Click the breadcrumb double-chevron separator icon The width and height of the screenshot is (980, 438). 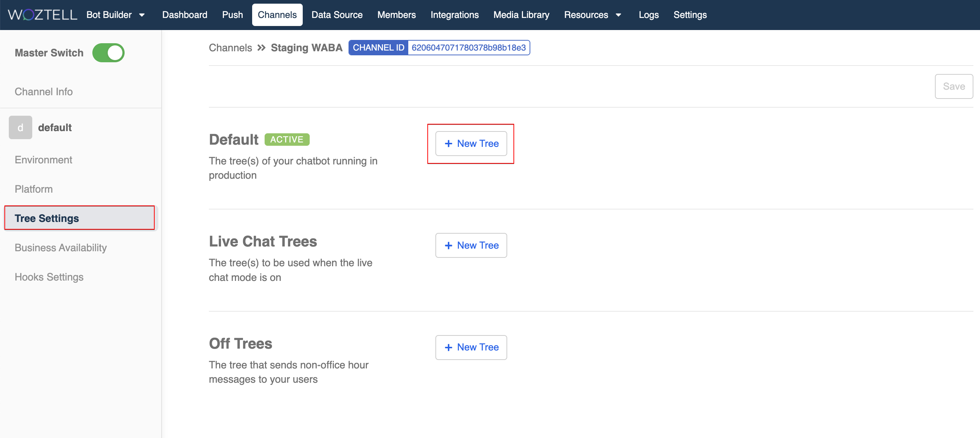(261, 48)
